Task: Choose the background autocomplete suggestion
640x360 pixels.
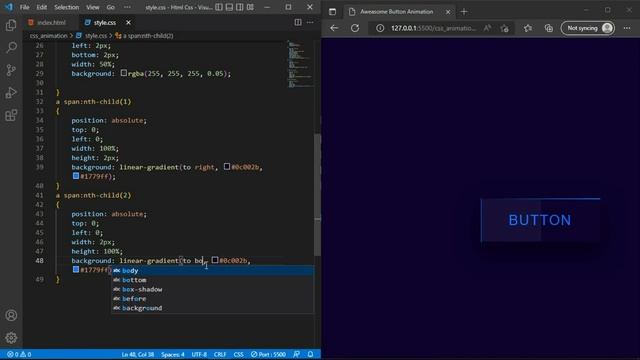Action: coord(213,308)
